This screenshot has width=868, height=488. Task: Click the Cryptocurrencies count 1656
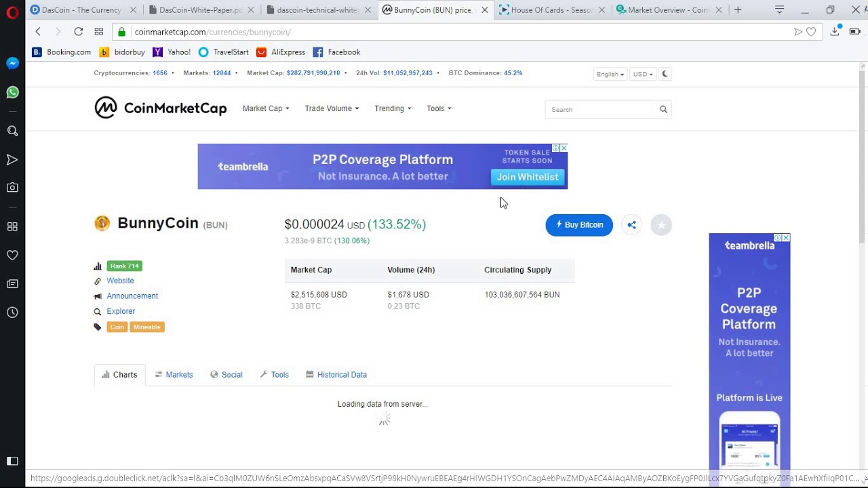(160, 73)
